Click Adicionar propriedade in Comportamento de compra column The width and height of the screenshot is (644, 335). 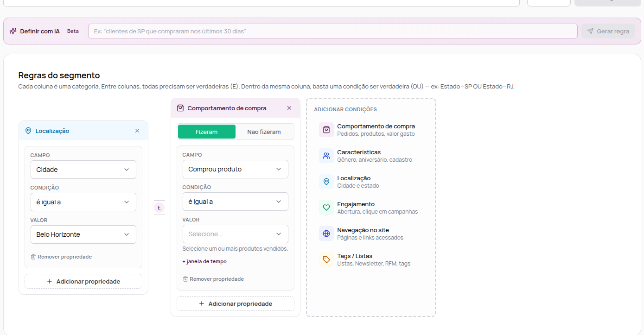236,303
